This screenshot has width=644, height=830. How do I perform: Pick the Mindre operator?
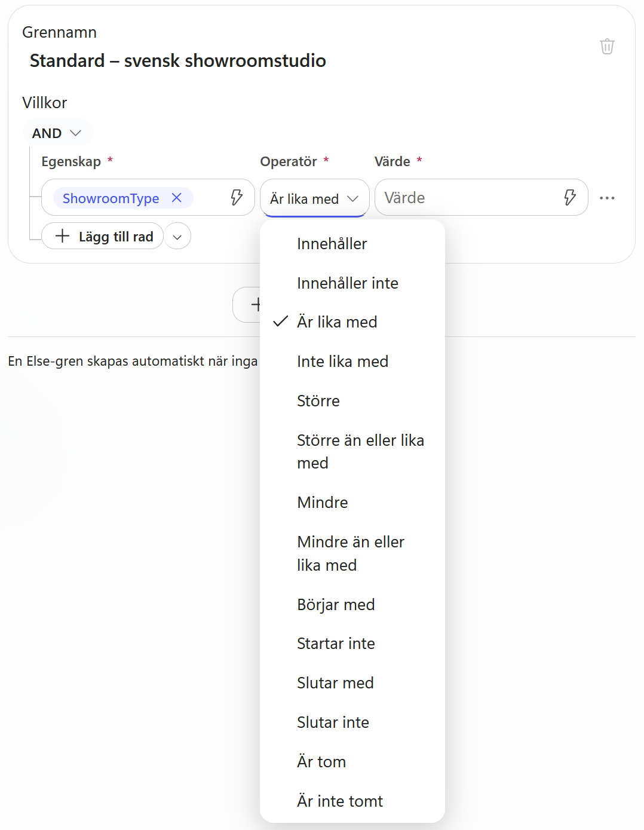coord(352,503)
